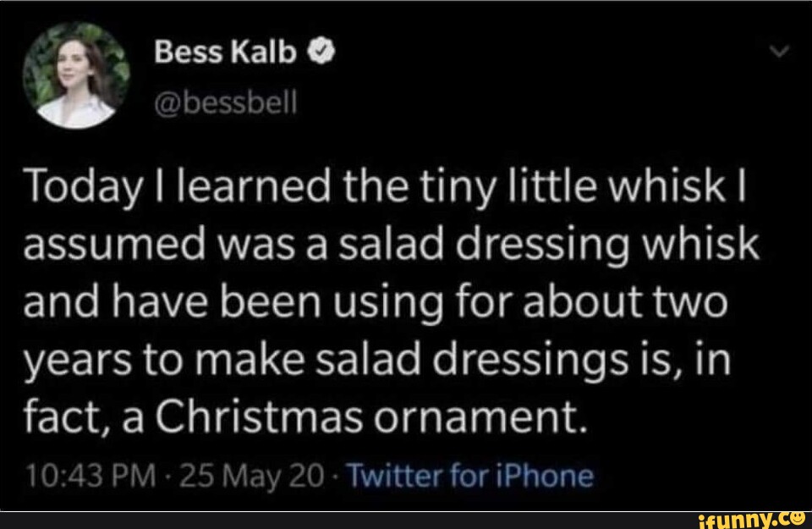Click the verified badge next to Bess Kalb

pyautogui.click(x=322, y=51)
